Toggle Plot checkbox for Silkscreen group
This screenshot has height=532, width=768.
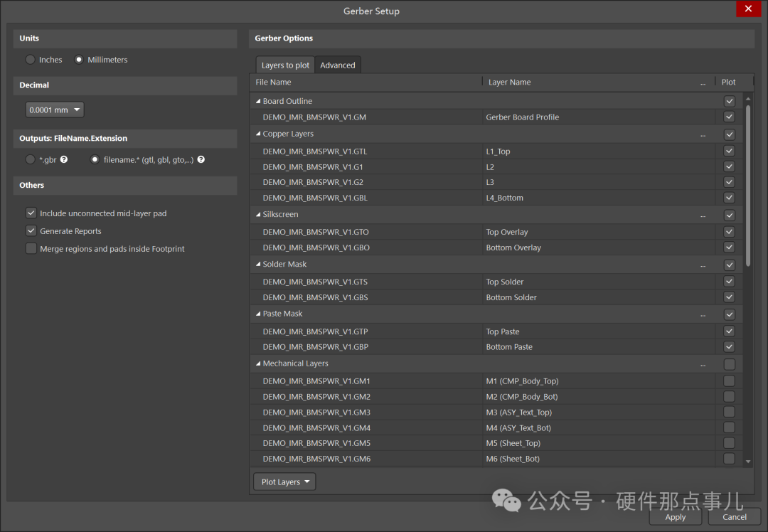pyautogui.click(x=730, y=215)
